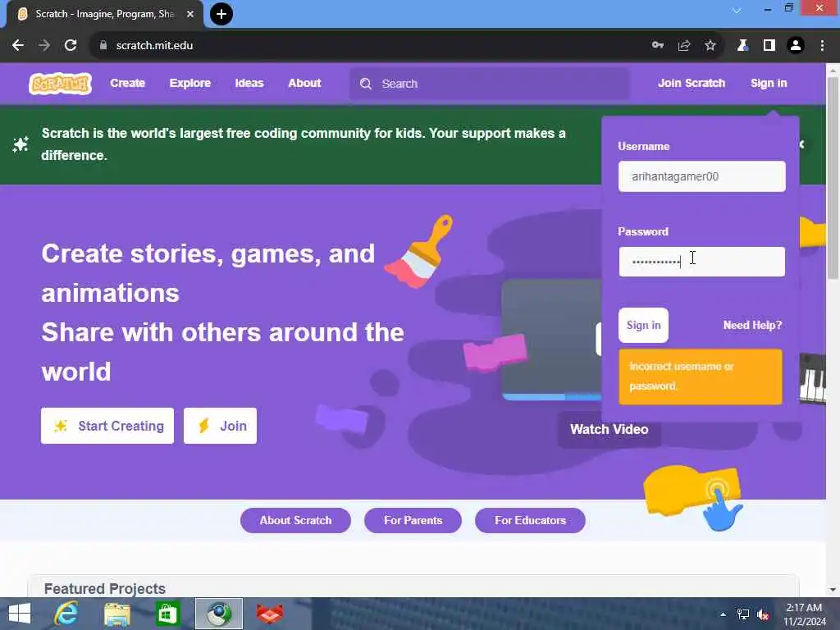The height and width of the screenshot is (630, 840).
Task: Open About Scratch pill button
Action: pos(295,520)
